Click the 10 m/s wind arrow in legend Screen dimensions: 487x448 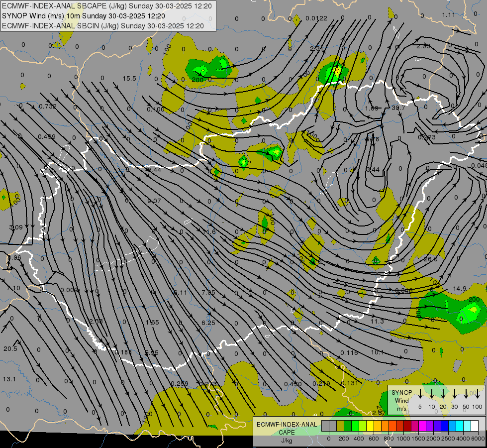click(431, 393)
